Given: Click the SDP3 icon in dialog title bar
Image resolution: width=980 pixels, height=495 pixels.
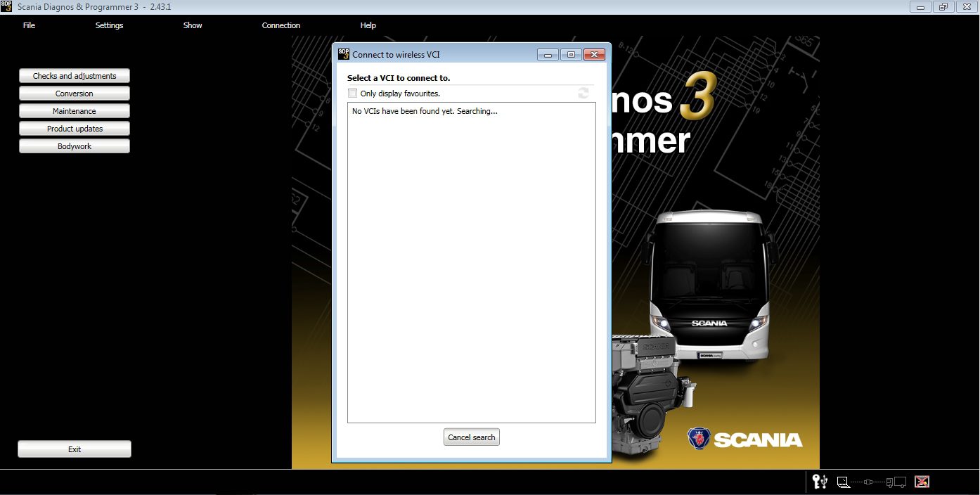Looking at the screenshot, I should 343,54.
